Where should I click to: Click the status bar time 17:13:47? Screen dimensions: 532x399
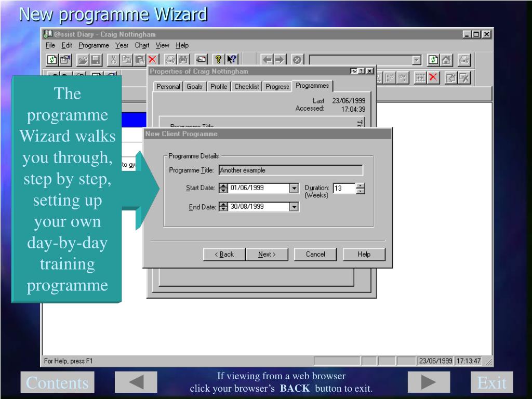[468, 361]
